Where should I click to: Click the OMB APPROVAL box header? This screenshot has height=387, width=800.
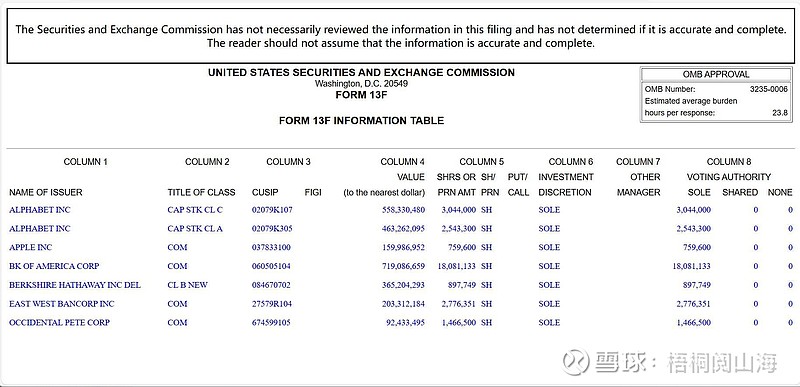716,75
